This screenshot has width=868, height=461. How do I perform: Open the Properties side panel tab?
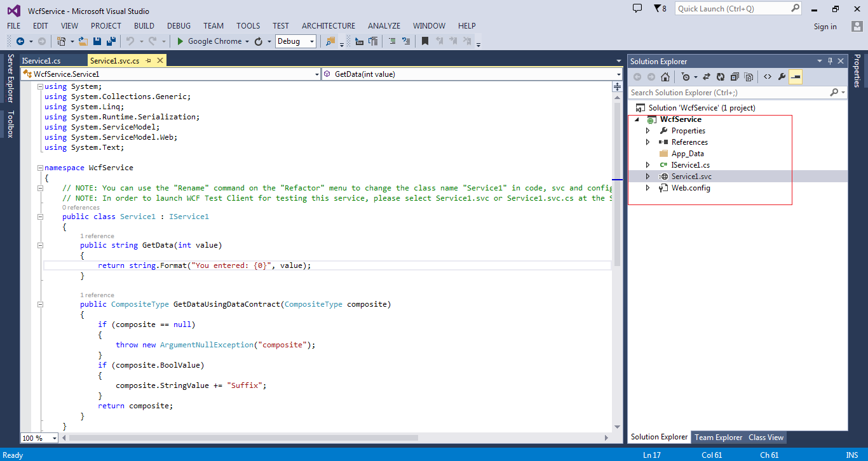point(857,70)
